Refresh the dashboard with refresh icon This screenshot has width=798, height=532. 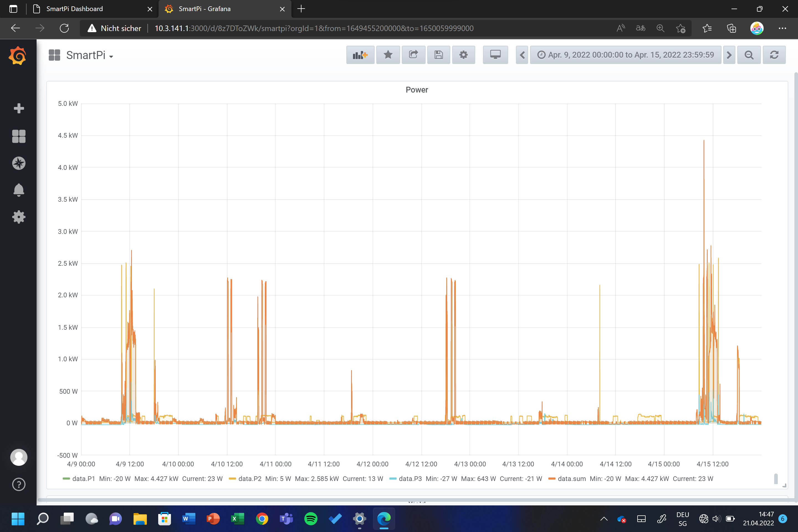pyautogui.click(x=774, y=55)
